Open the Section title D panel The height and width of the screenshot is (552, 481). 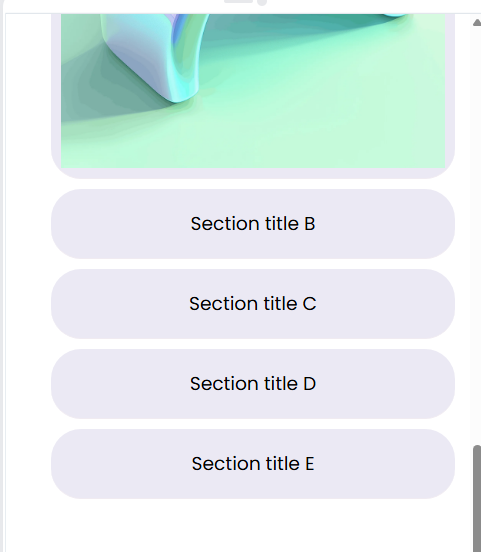[x=253, y=384]
